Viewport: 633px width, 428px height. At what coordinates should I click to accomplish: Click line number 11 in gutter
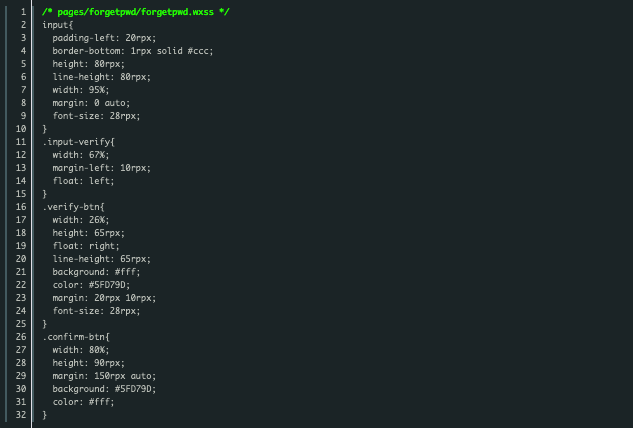click(x=21, y=142)
